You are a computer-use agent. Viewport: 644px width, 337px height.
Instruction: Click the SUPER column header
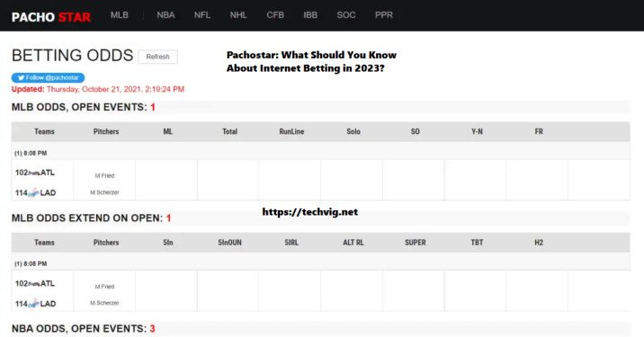[416, 242]
